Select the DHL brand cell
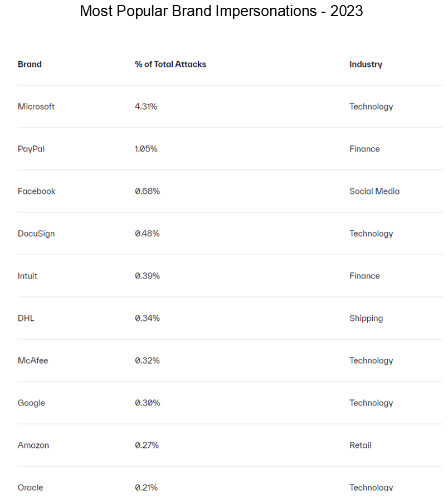Image resolution: width=448 pixels, height=498 pixels. click(x=26, y=318)
